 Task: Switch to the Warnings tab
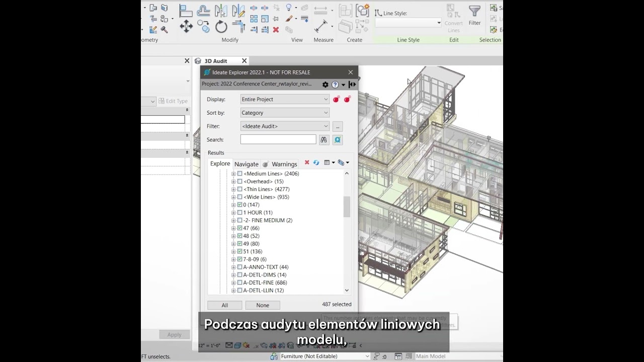point(280,164)
